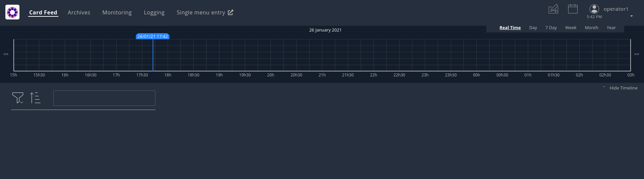Screen dimensions: 644x179
Task: Click the operator1 user avatar icon
Action: 594,9
